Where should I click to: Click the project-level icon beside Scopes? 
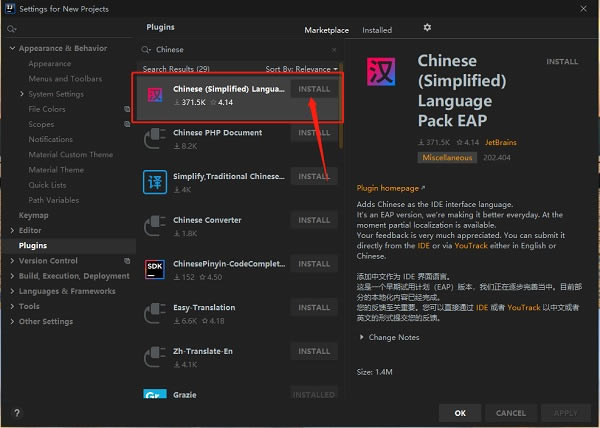tap(127, 124)
